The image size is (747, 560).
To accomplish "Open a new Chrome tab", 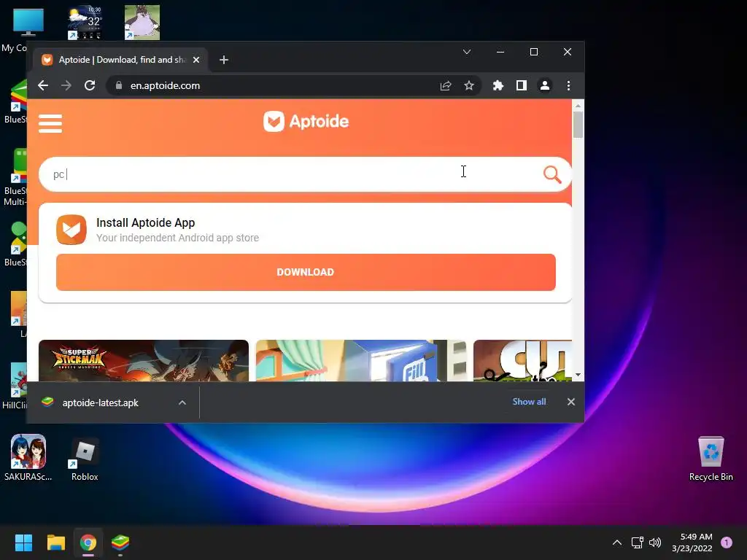I will tap(224, 60).
